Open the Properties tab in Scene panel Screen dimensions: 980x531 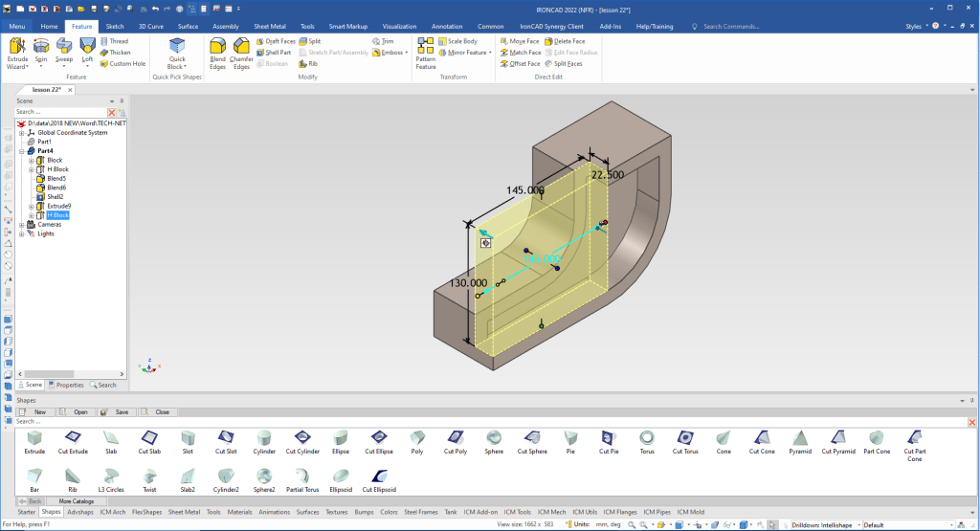66,385
